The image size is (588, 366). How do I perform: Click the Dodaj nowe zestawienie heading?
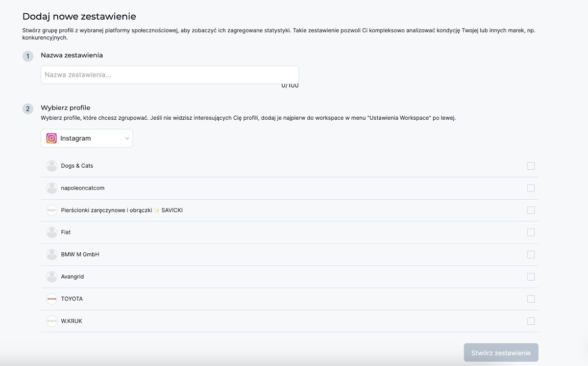(79, 17)
